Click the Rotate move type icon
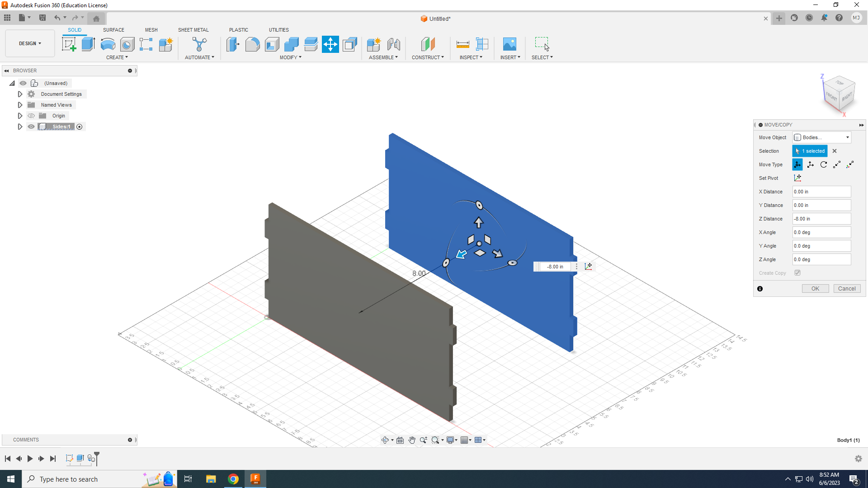Screen dimensions: 868x488 (x=824, y=164)
